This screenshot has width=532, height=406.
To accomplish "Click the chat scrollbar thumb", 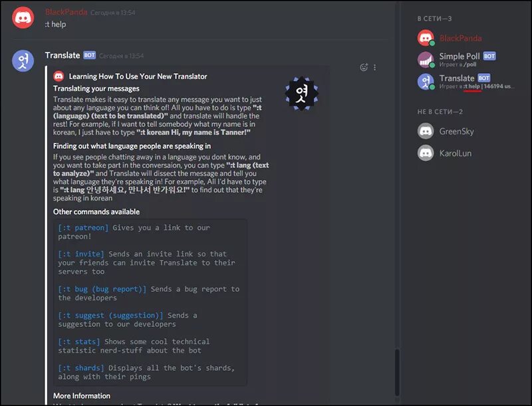I will (397, 373).
